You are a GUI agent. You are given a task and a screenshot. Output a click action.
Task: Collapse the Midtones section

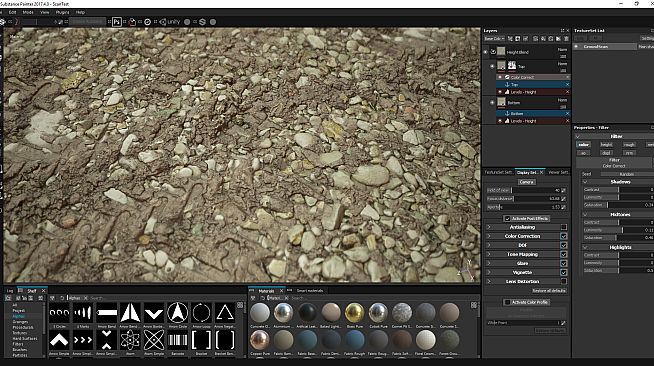585,215
